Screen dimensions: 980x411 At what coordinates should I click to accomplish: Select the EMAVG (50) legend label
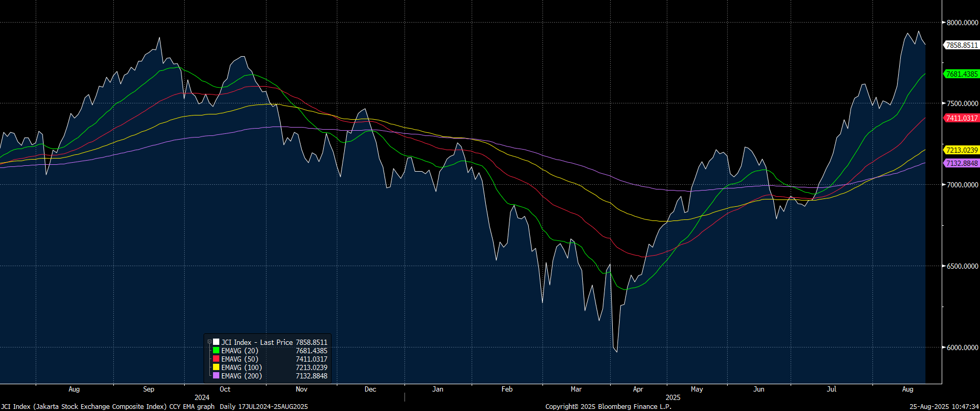239,359
